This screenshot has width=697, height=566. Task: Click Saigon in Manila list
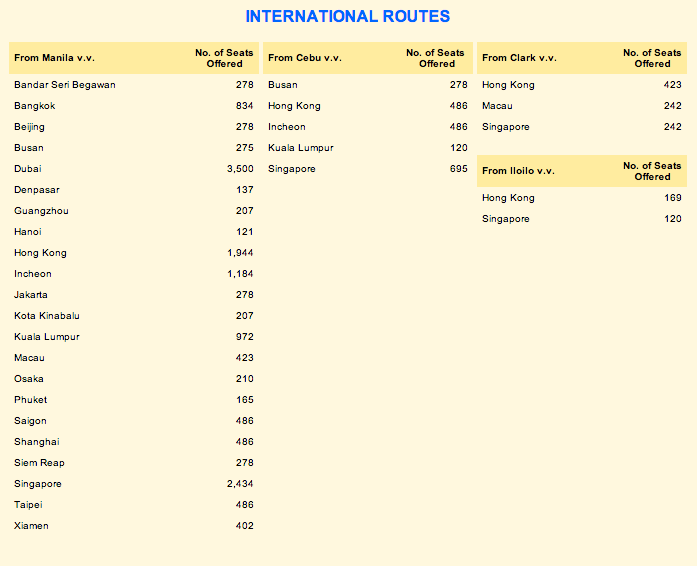point(30,421)
